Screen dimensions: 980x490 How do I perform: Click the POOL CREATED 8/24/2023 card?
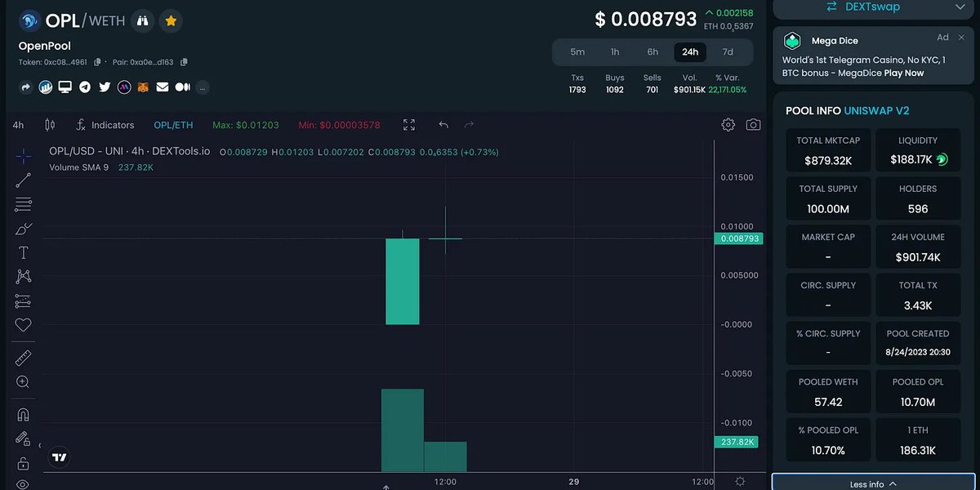(x=918, y=344)
